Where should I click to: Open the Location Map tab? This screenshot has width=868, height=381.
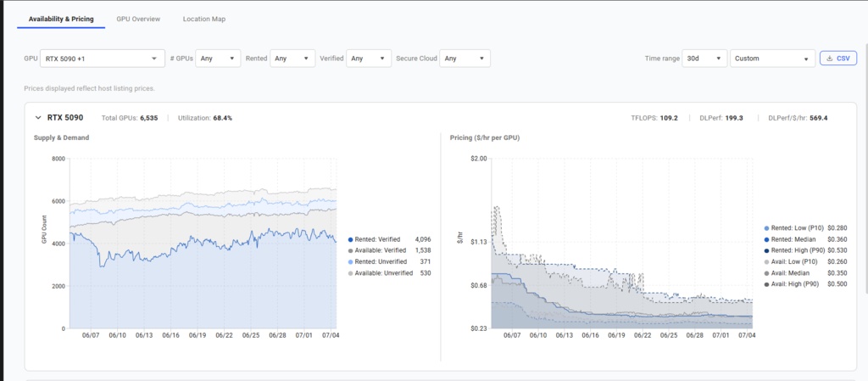[203, 19]
